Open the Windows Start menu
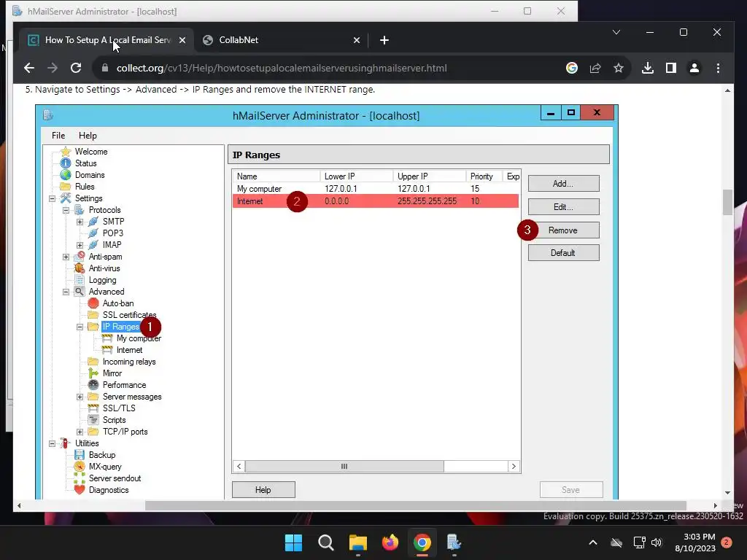 (x=293, y=542)
